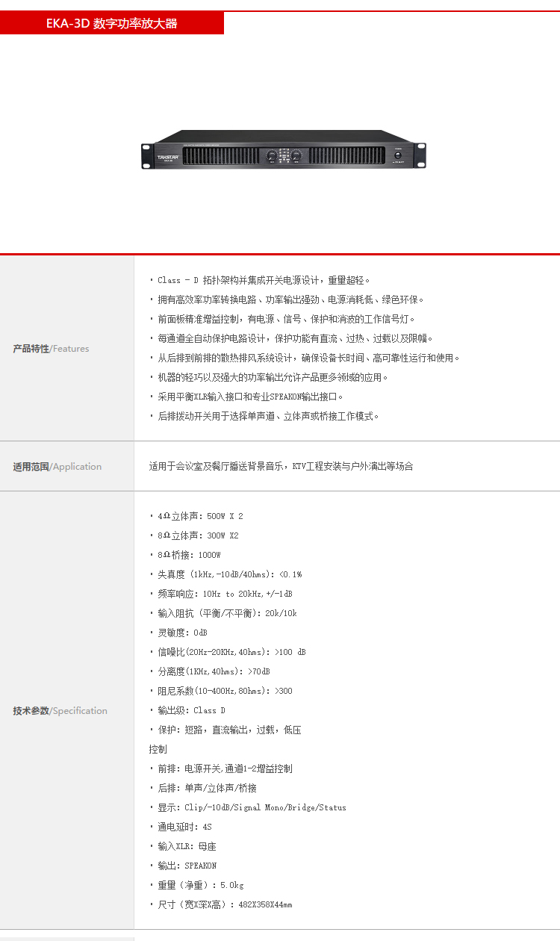Click the 频率响应 10Hz to 20kHz spec
Screen dimensions: 560x941
tap(221, 594)
